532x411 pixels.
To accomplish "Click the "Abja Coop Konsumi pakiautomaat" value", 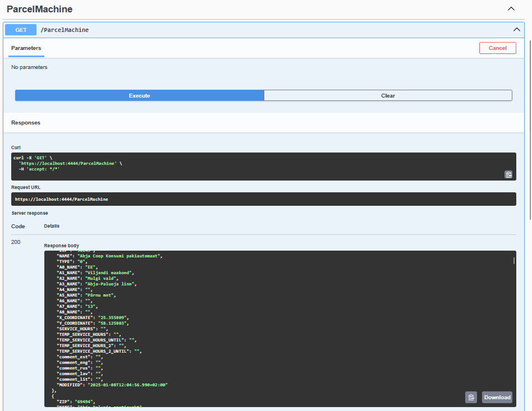I will click(x=120, y=256).
